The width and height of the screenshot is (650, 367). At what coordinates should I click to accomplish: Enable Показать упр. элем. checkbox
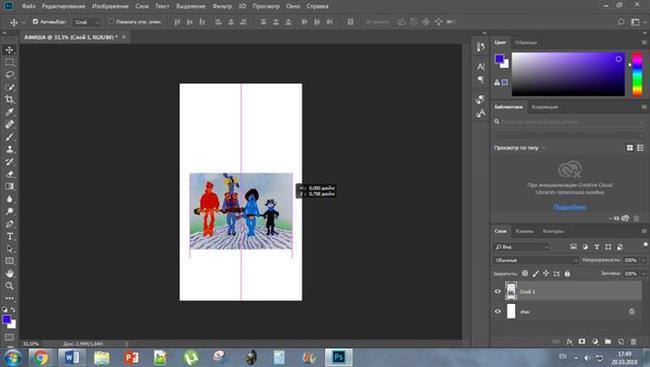(x=111, y=22)
